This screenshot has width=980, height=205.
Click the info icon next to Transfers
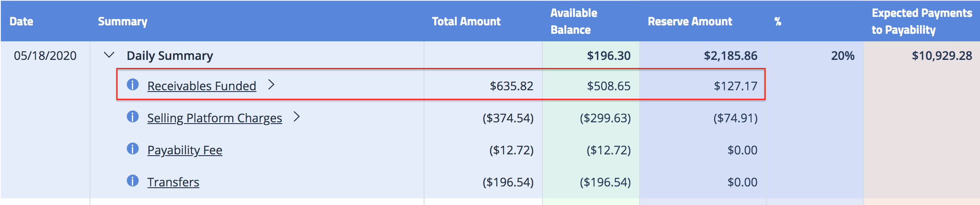133,181
